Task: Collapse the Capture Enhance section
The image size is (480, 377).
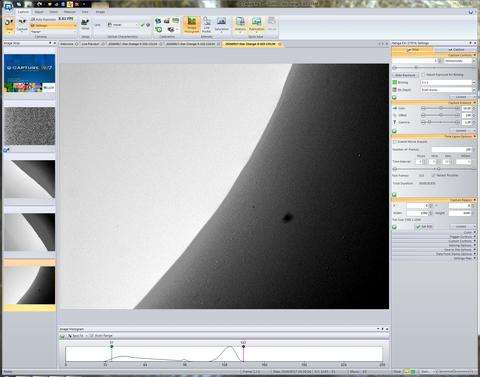Action: (x=474, y=103)
